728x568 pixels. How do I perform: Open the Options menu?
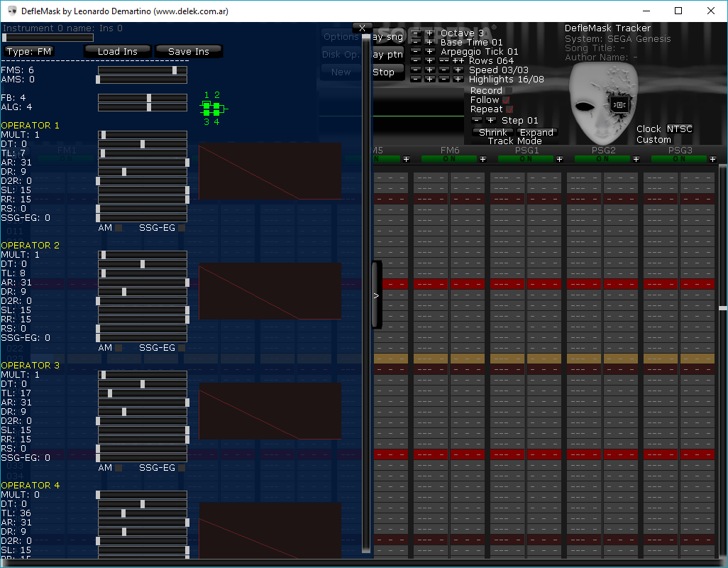[x=341, y=37]
